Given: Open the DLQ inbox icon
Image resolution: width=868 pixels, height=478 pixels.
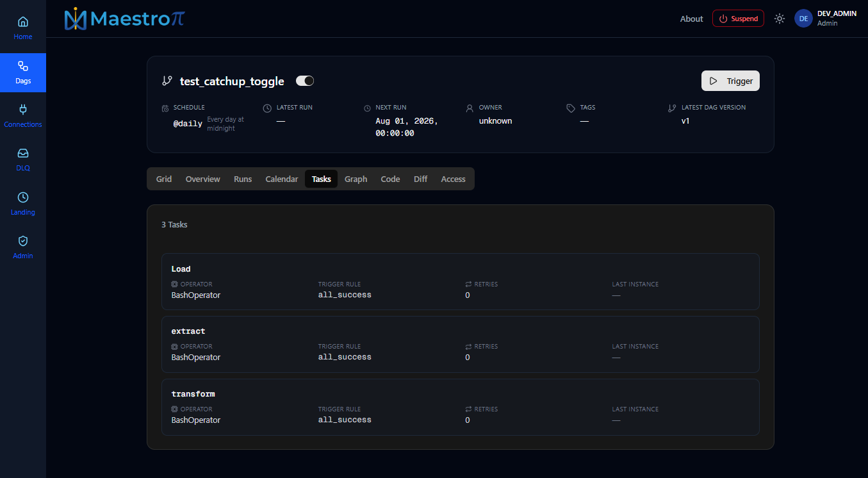Looking at the screenshot, I should pyautogui.click(x=23, y=154).
